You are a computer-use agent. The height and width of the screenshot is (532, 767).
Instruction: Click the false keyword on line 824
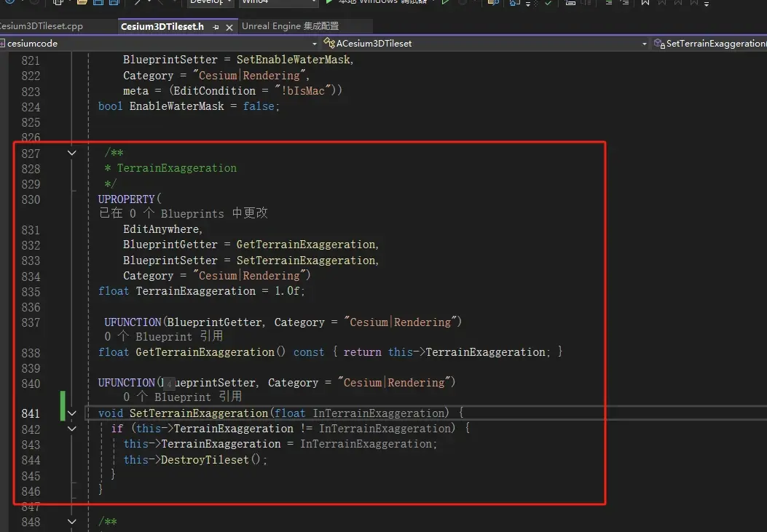259,106
